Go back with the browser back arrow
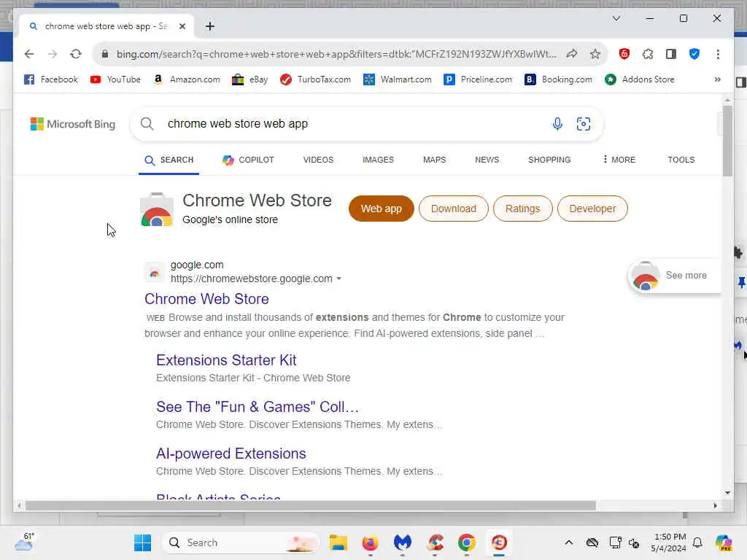This screenshot has width=747, height=560. (x=29, y=54)
